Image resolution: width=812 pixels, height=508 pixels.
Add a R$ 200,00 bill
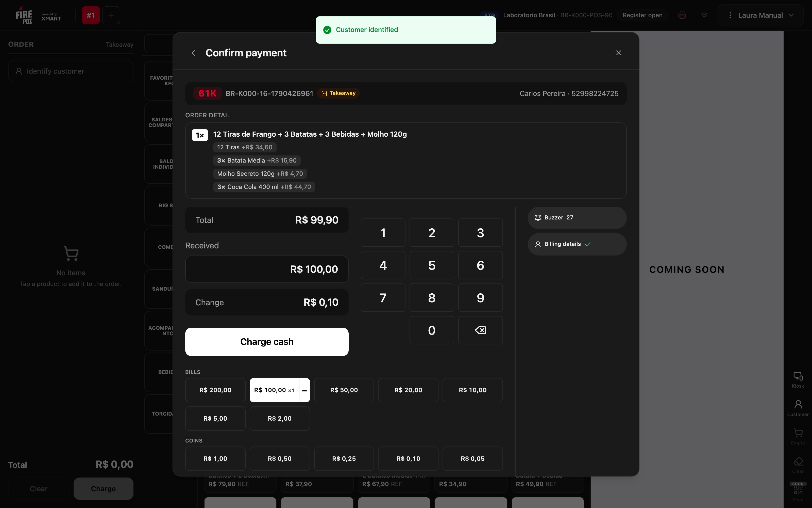tap(215, 390)
